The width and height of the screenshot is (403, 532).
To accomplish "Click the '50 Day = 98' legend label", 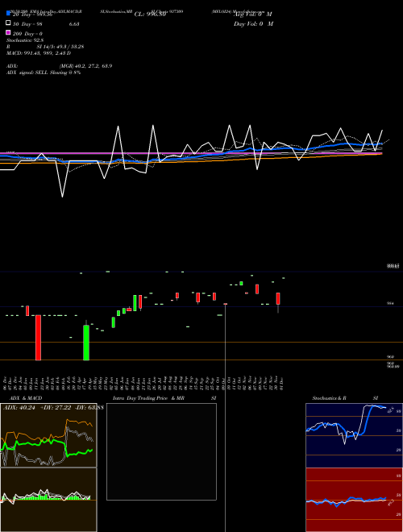I will click(x=27, y=23).
